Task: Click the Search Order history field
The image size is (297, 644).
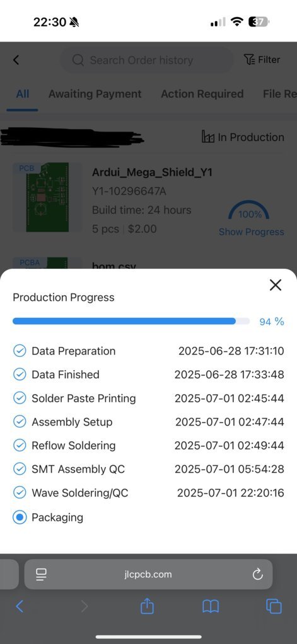Action: (x=146, y=60)
